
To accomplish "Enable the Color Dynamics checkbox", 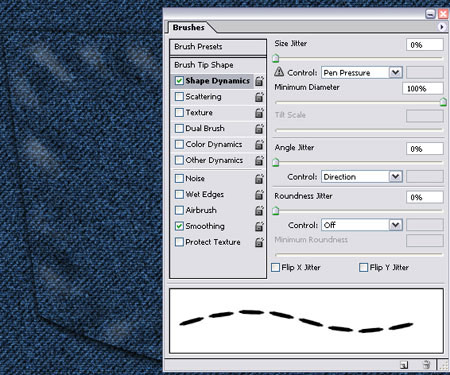I will pyautogui.click(x=179, y=144).
